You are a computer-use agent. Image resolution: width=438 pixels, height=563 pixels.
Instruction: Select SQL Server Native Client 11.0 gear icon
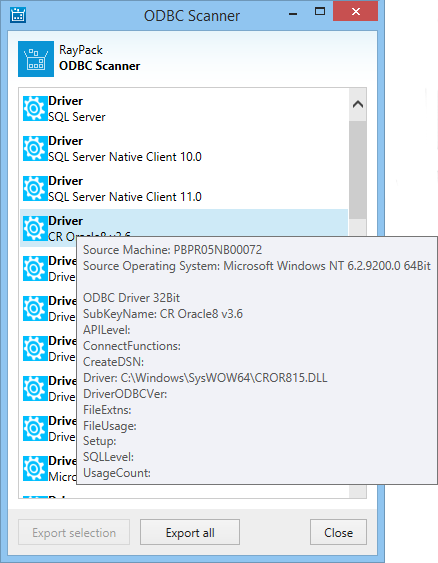(35, 188)
